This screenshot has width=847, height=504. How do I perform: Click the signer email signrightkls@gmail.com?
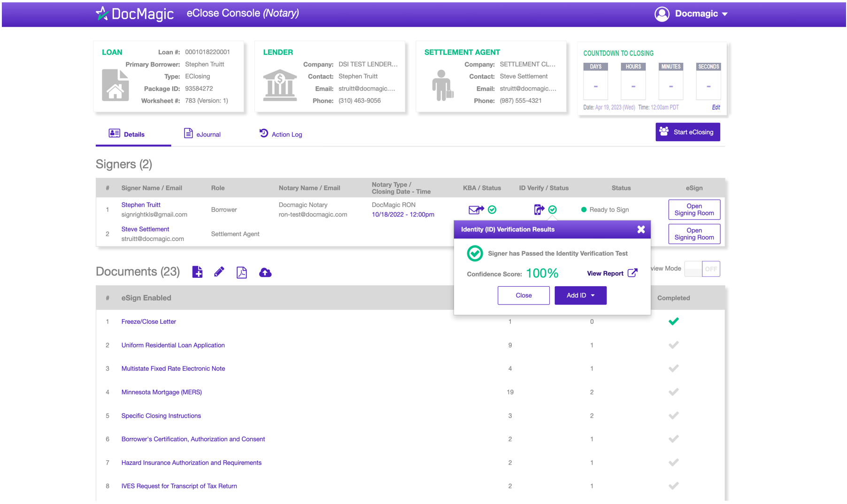coord(154,214)
